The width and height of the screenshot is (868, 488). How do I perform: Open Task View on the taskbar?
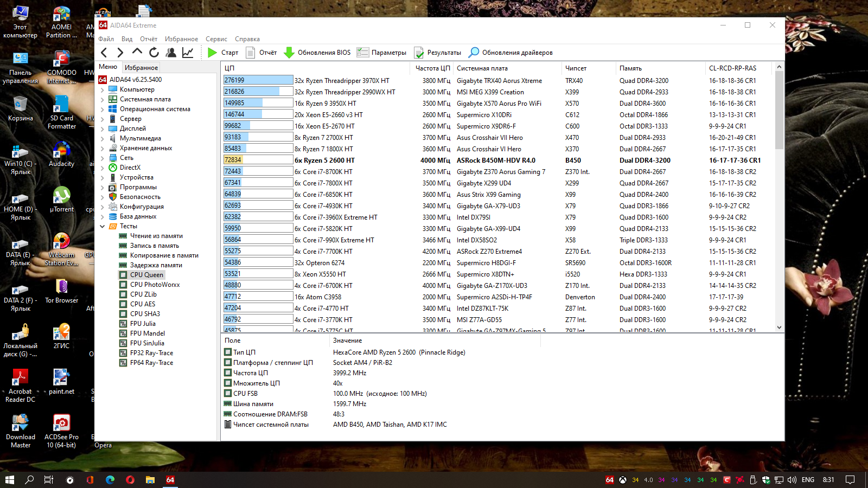click(49, 480)
